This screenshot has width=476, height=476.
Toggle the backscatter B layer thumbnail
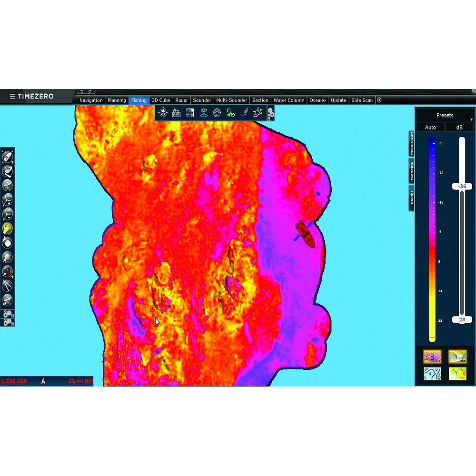click(432, 357)
